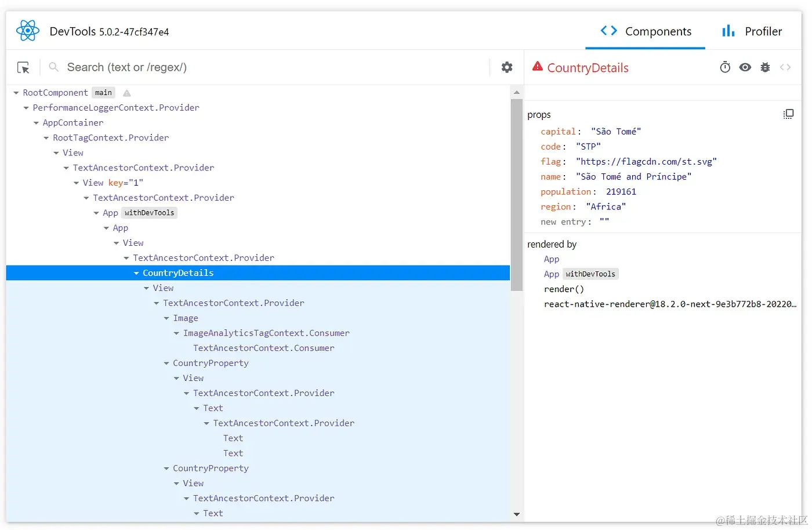Collapse the View key="1" node arrow
The width and height of the screenshot is (812, 530).
76,183
